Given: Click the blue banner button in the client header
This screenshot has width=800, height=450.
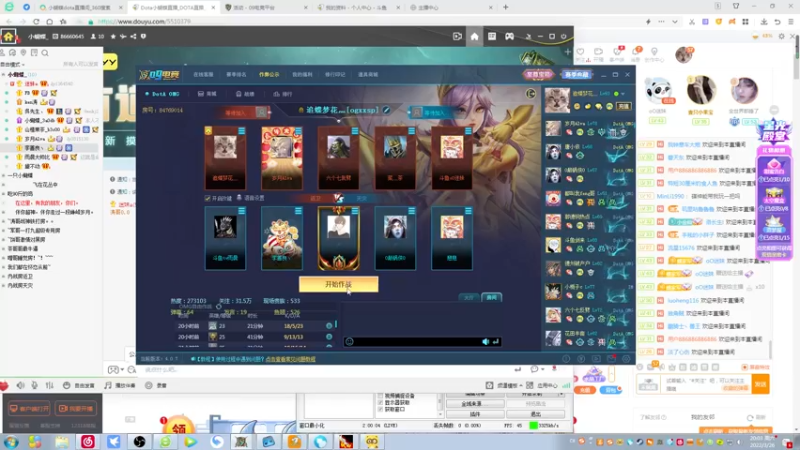Looking at the screenshot, I should coord(577,74).
